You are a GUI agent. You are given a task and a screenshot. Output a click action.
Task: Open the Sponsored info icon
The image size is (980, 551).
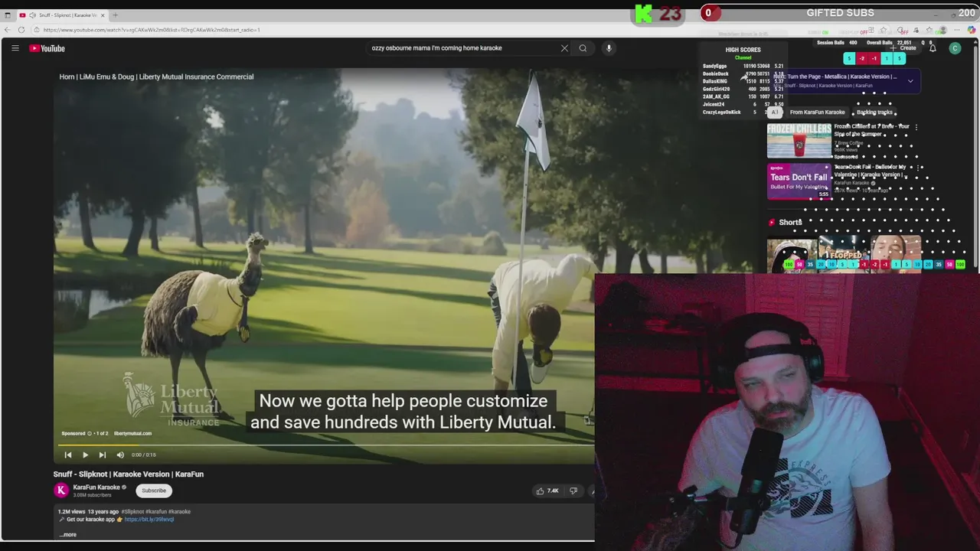[89, 433]
